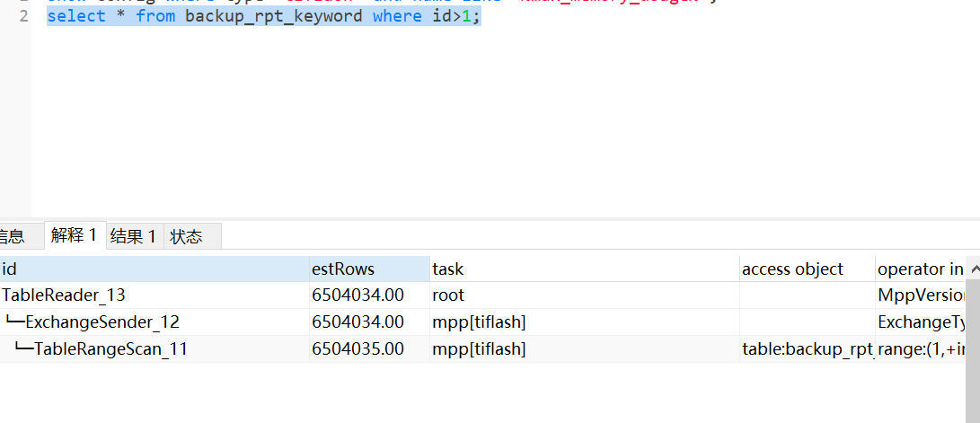Click the id column header
980x423 pixels.
153,269
